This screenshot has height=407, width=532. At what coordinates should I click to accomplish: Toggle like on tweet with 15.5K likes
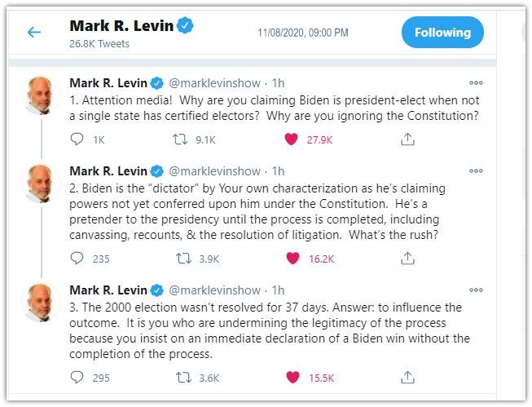tap(291, 378)
